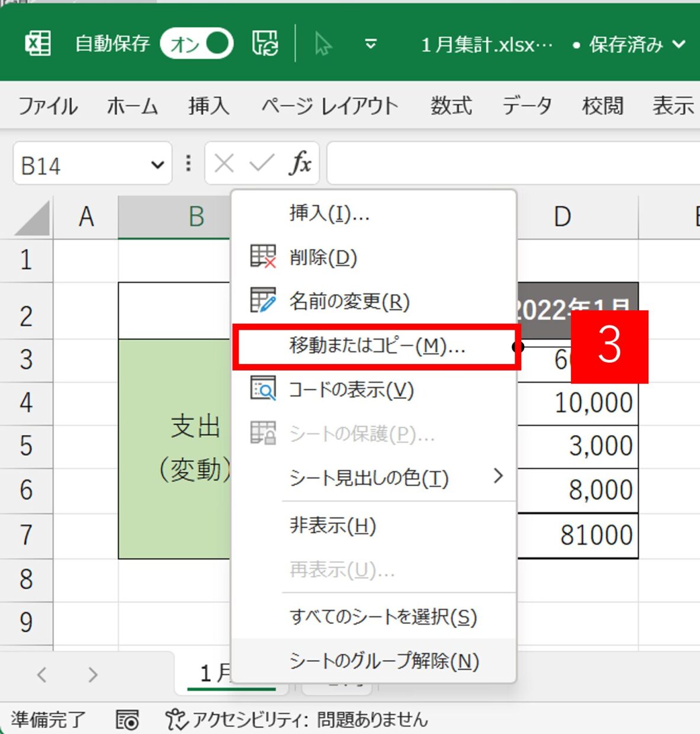Choose 名前の変更(R) to rename sheet

(x=349, y=302)
